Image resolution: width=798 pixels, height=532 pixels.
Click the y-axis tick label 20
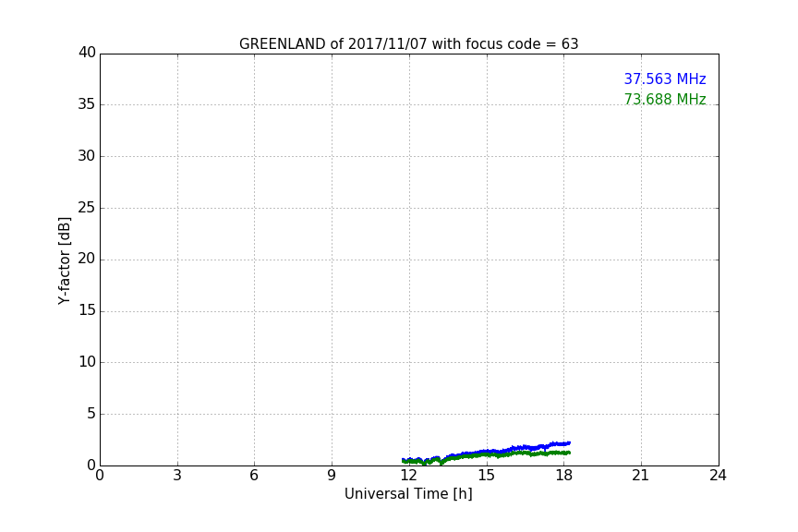pos(87,259)
